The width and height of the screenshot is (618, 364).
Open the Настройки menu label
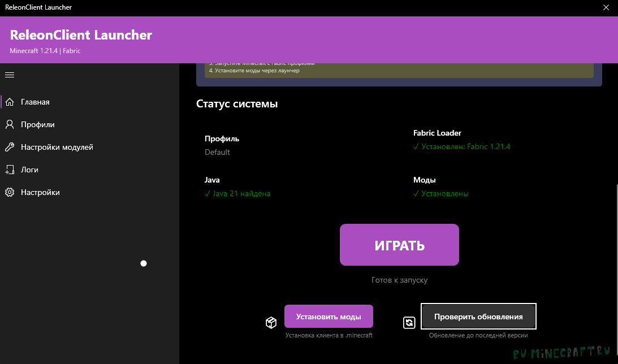pos(40,192)
